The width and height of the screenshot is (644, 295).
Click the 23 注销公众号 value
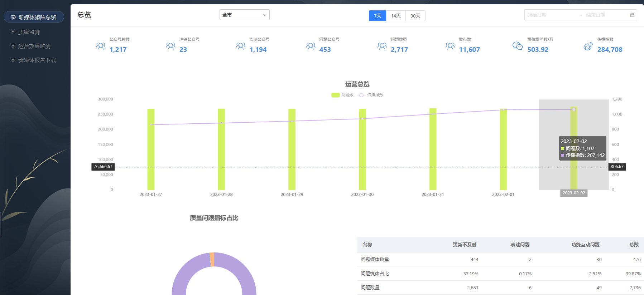pyautogui.click(x=183, y=50)
